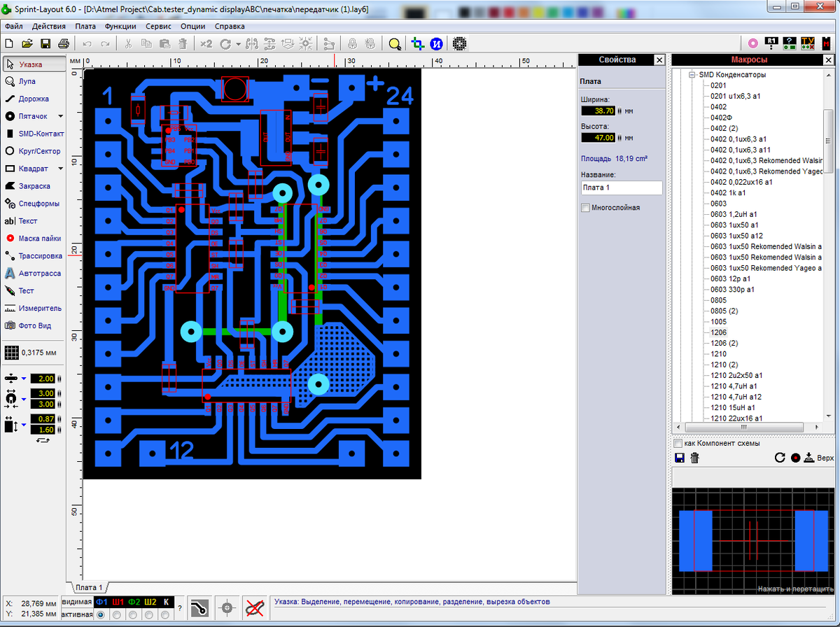
Task: Select macro entry '0603 330p a1'
Action: click(x=731, y=289)
